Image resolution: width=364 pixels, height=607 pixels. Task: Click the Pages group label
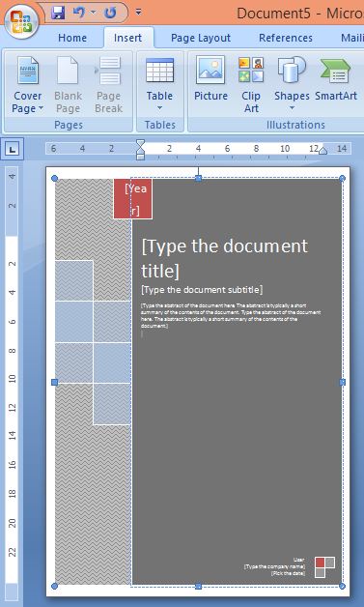(69, 125)
